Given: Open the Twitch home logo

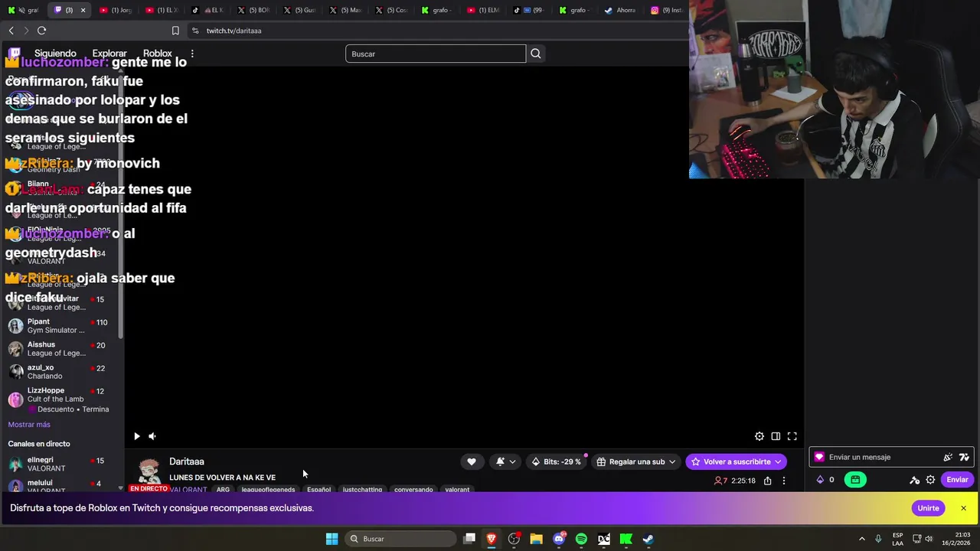Looking at the screenshot, I should [x=15, y=54].
